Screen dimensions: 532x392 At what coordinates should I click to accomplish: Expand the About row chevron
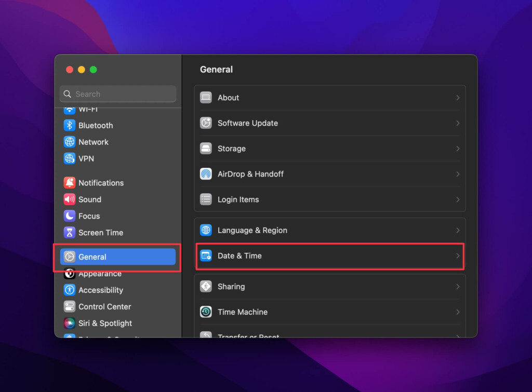coord(457,98)
